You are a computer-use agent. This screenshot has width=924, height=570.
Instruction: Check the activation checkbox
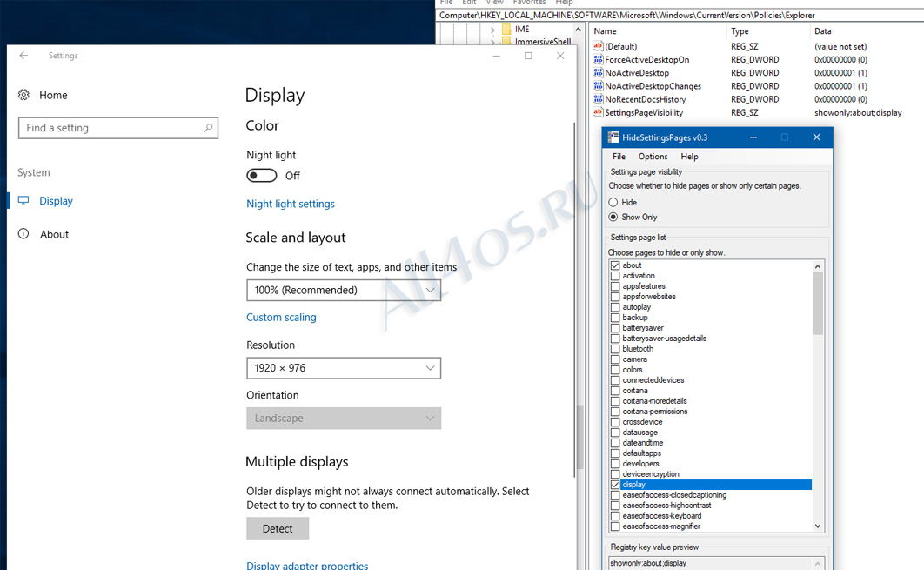pyautogui.click(x=615, y=276)
